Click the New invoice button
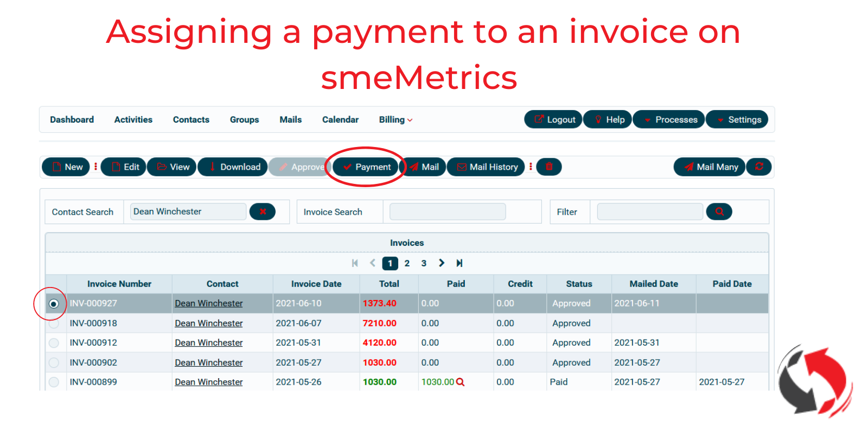868x434 pixels. (66, 167)
